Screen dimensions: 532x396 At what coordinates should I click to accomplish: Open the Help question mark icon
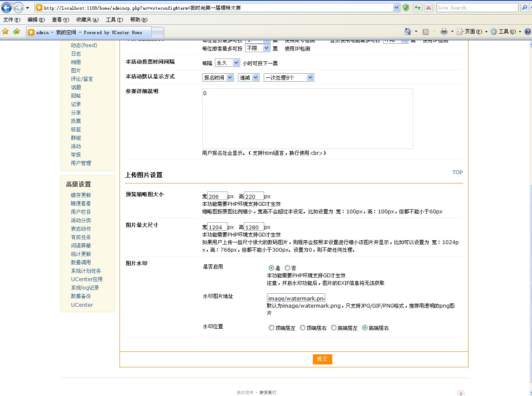528,32
